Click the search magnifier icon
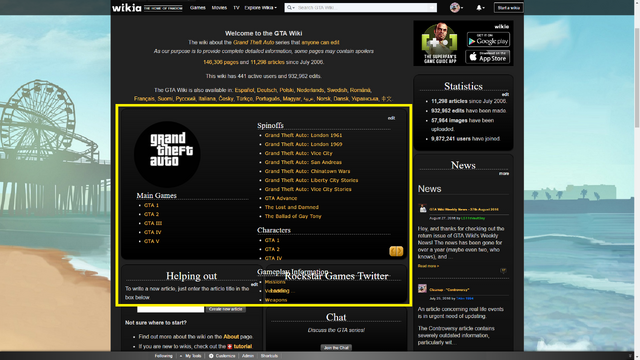Image resolution: width=640 pixels, height=360 pixels. pyautogui.click(x=289, y=7)
